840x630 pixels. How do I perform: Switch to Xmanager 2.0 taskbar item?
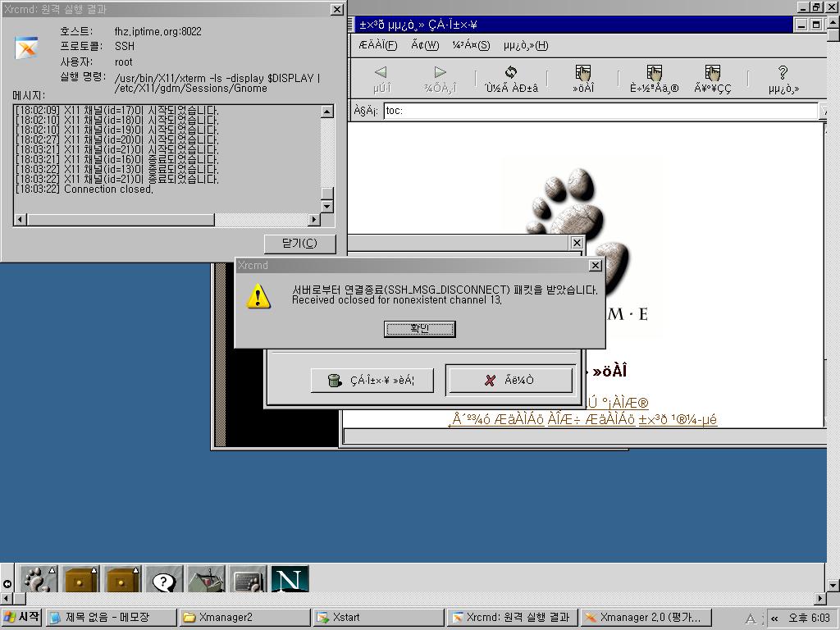646,617
